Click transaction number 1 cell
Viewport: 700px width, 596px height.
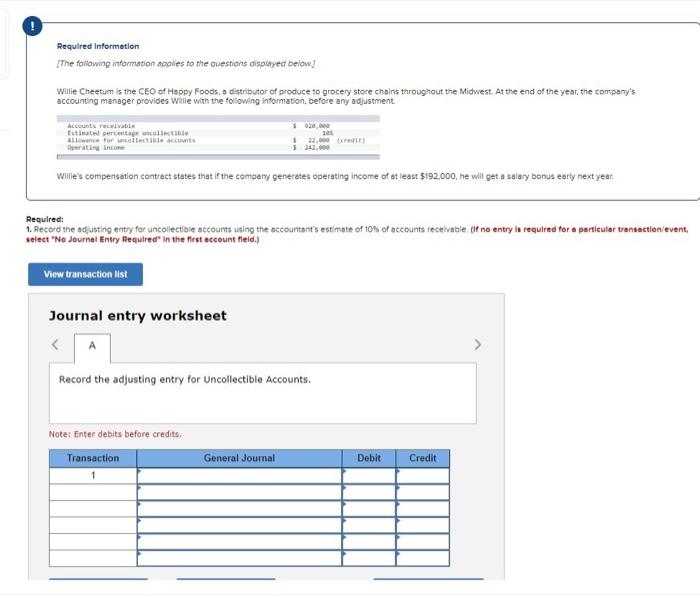(93, 476)
